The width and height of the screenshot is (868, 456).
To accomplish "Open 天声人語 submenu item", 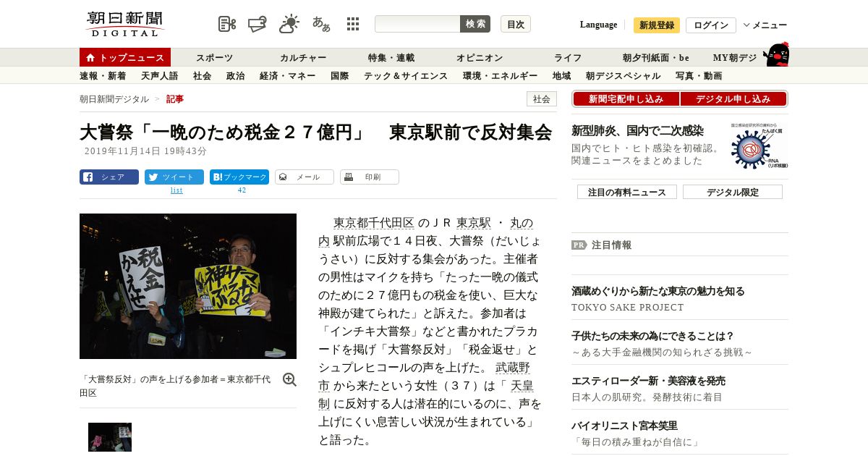I will click(159, 75).
